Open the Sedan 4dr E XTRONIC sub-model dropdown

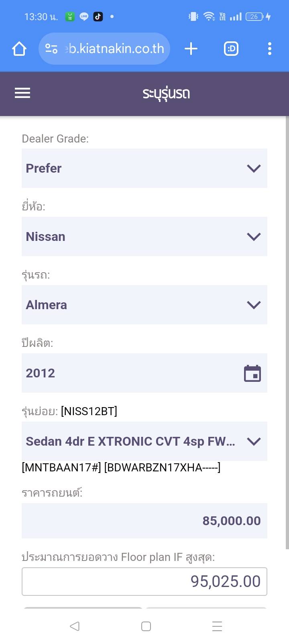pos(144,441)
